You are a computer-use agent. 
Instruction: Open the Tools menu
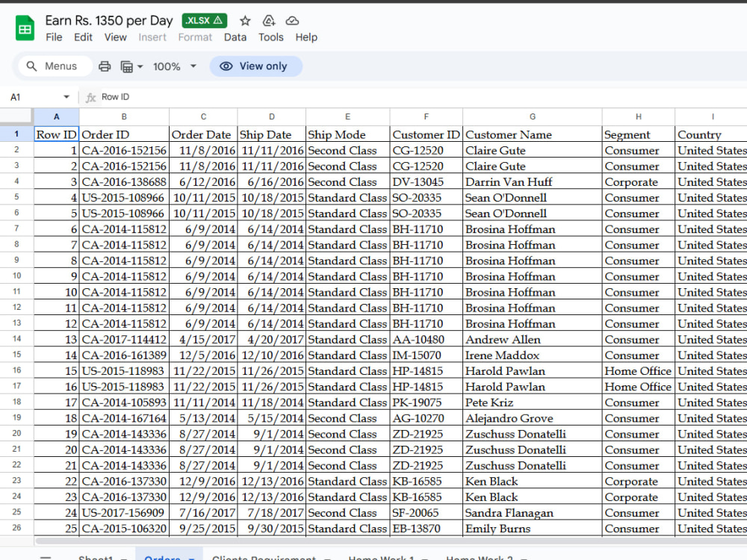coord(270,37)
